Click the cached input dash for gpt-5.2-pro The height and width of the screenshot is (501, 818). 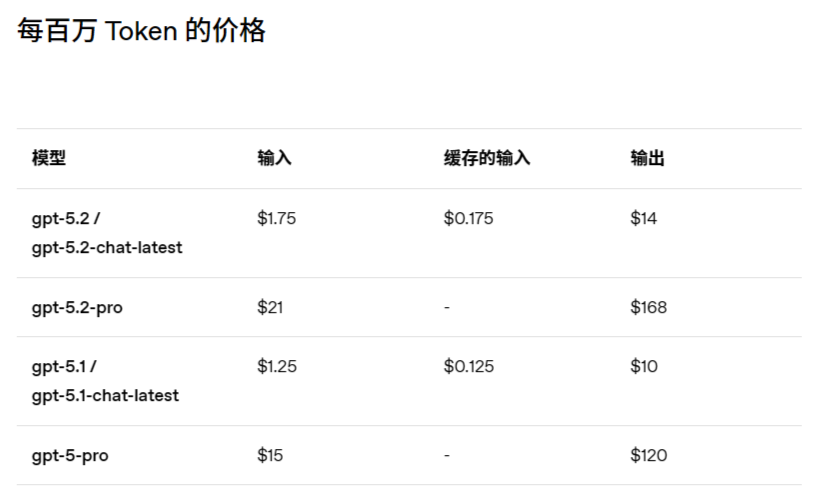coord(447,307)
